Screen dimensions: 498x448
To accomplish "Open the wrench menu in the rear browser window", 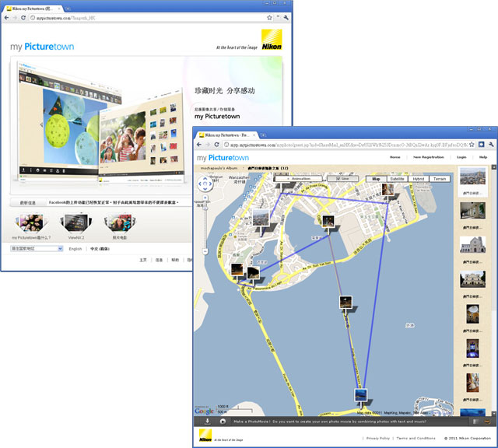I will click(286, 18).
